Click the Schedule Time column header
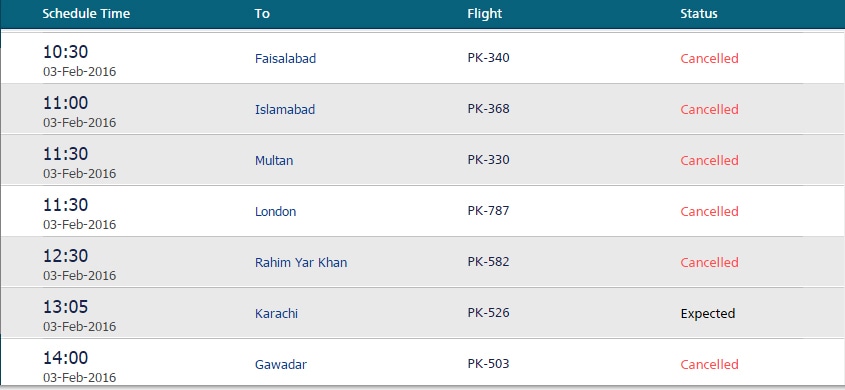845x390 pixels. point(86,13)
